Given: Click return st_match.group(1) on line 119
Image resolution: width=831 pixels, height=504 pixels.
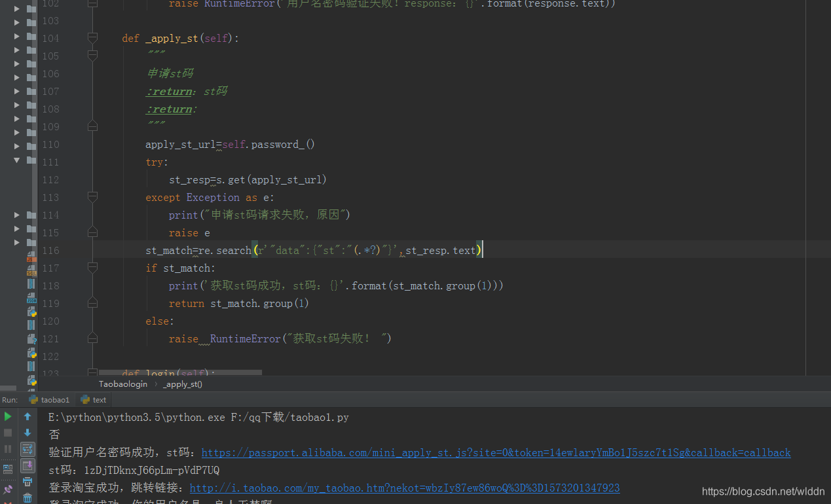Looking at the screenshot, I should click(239, 303).
